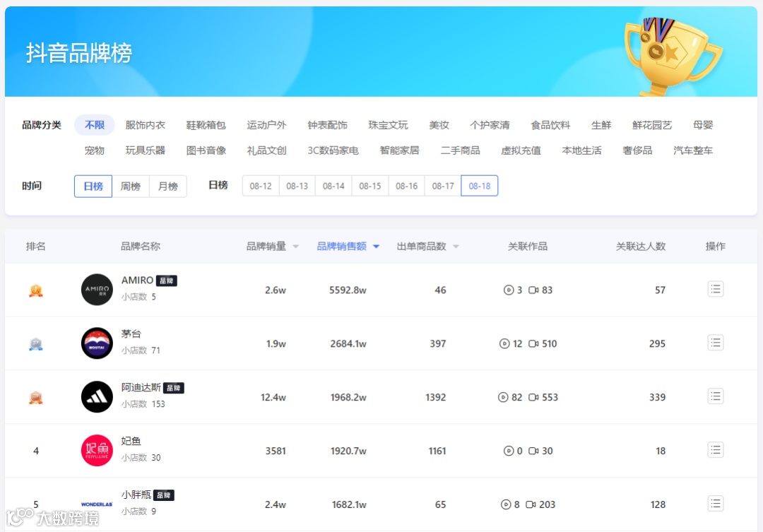Image resolution: width=763 pixels, height=532 pixels.
Task: Open the 妃鱼 row details list icon
Action: click(x=715, y=450)
